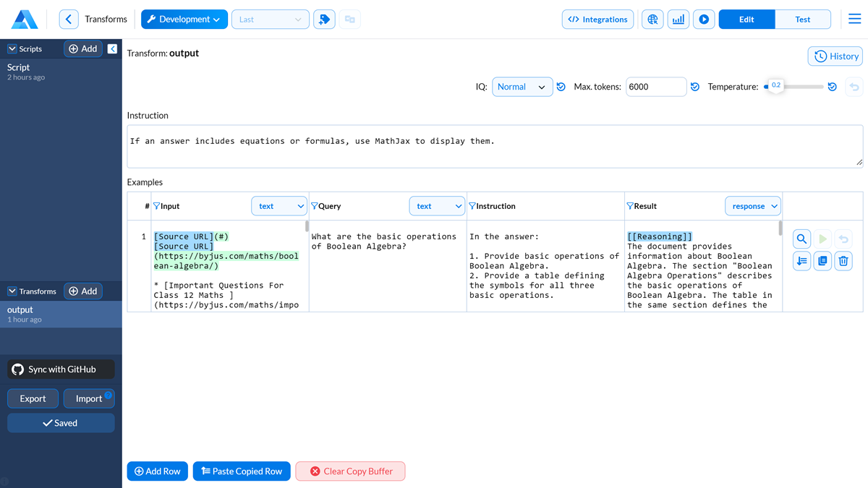868x488 pixels.
Task: Switch to Test mode
Action: click(x=802, y=20)
